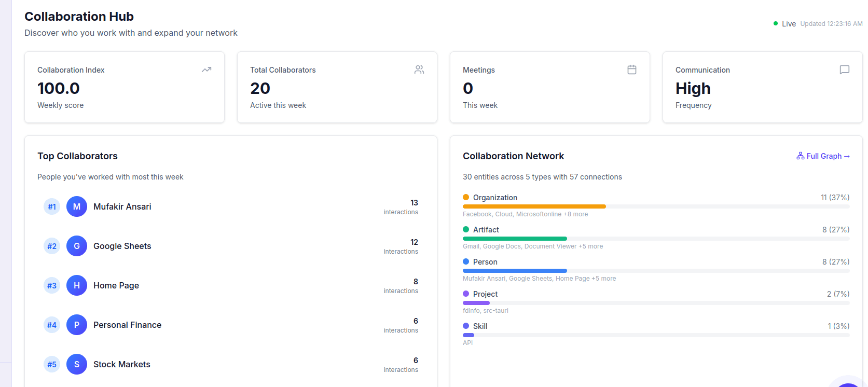Click the Collaboration Network heading
The image size is (868, 387).
[x=514, y=156]
